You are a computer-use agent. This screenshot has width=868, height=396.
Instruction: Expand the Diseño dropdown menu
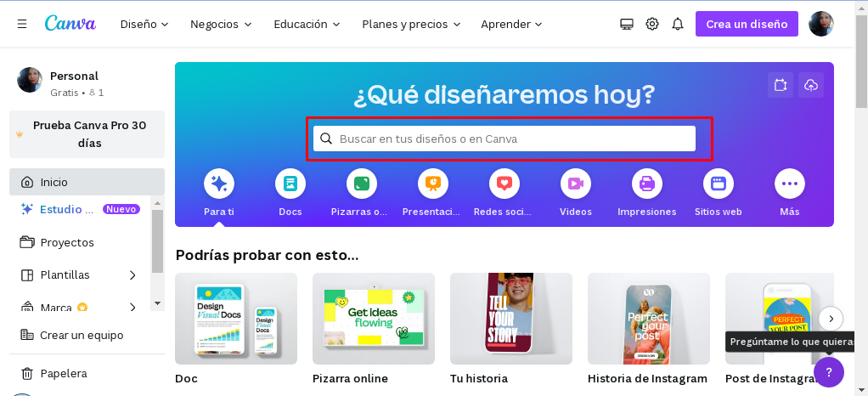pyautogui.click(x=144, y=25)
